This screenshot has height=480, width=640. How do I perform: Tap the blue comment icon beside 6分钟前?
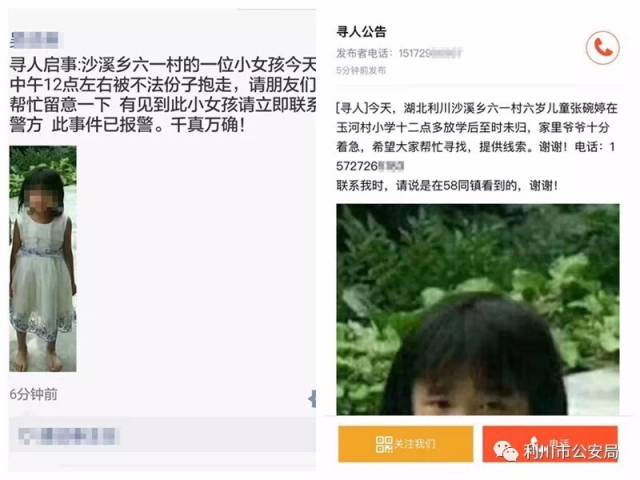coord(313,398)
